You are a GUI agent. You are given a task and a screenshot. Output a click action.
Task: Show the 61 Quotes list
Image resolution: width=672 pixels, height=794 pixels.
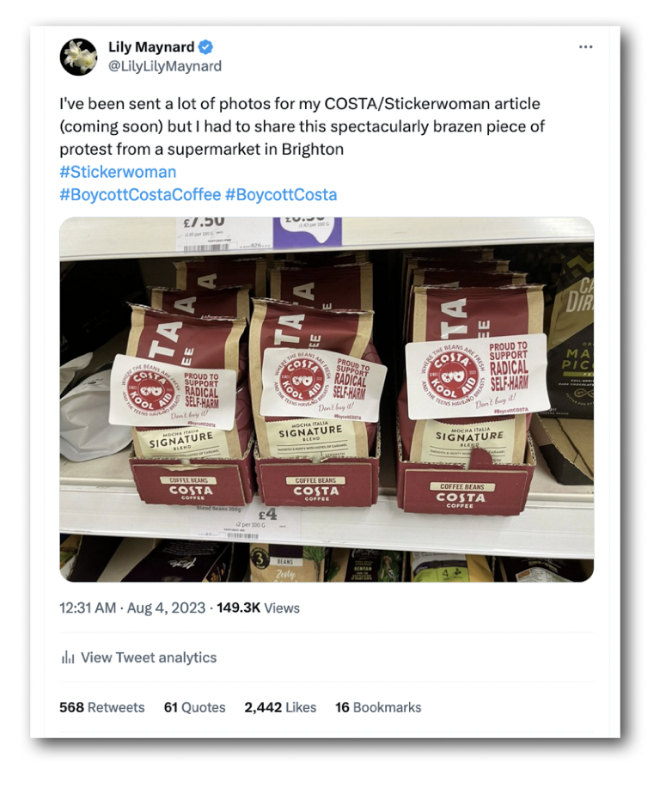click(x=194, y=707)
